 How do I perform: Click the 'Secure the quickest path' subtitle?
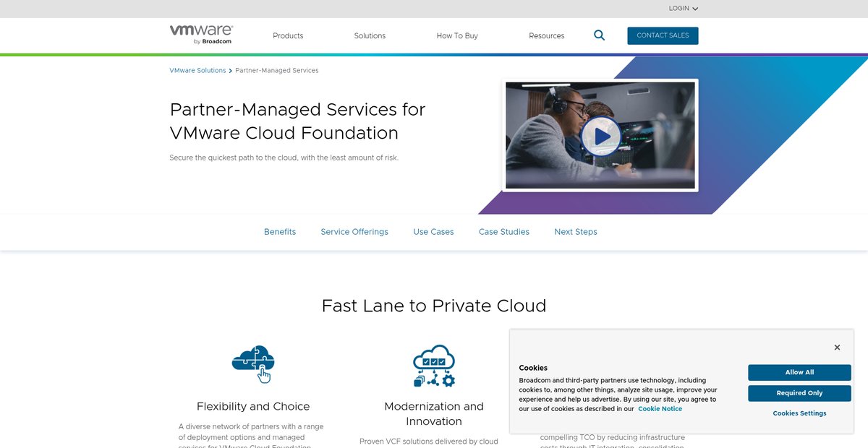(284, 158)
